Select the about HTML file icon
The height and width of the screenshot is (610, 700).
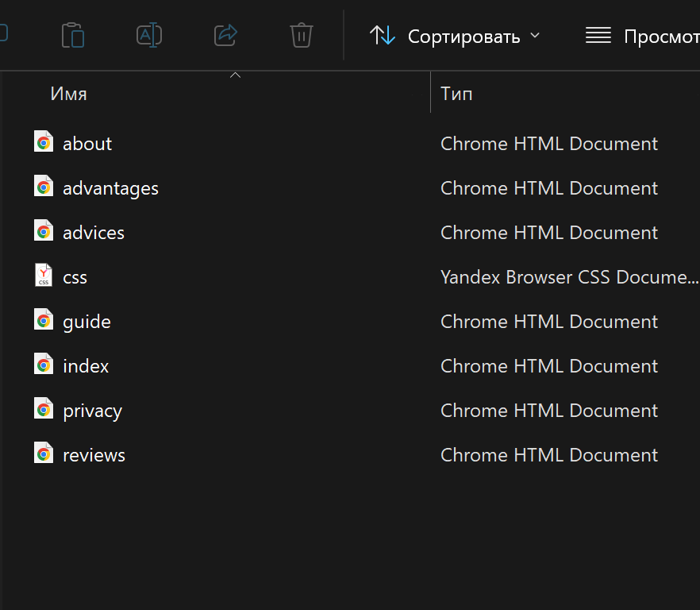(x=44, y=141)
